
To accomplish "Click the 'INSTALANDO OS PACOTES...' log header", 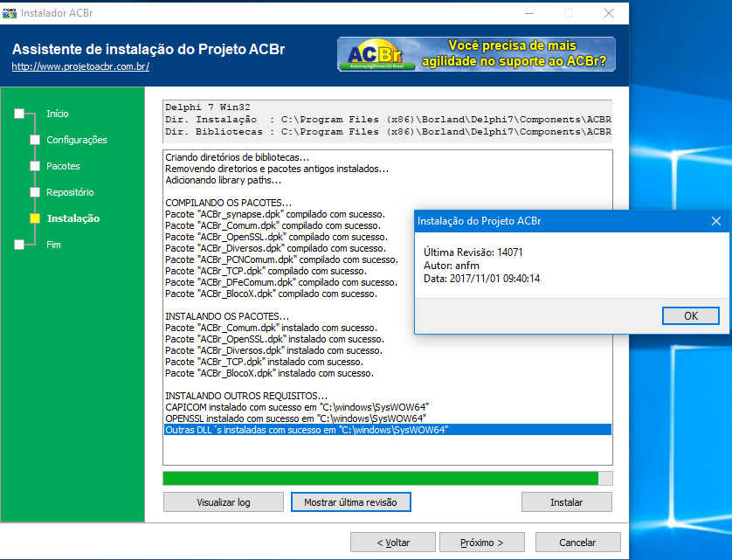I will (227, 316).
